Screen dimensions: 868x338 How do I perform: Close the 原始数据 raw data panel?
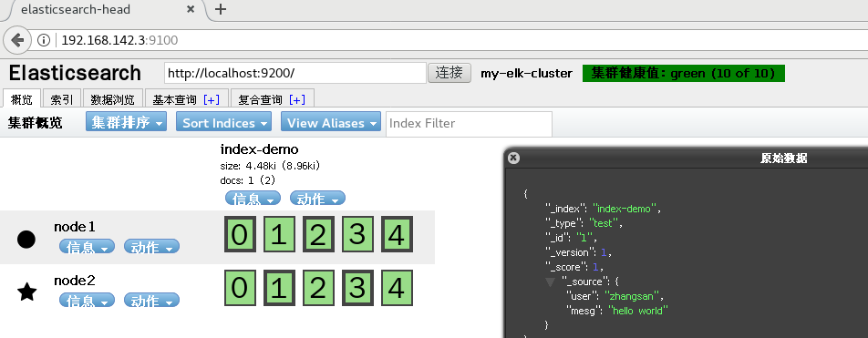(x=513, y=159)
